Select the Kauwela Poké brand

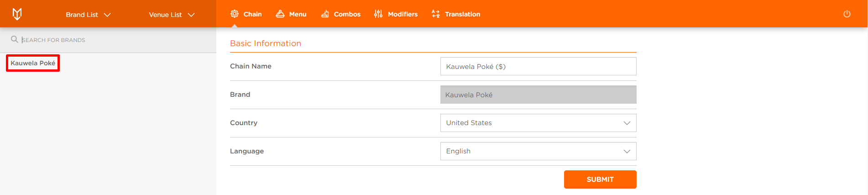coord(33,63)
